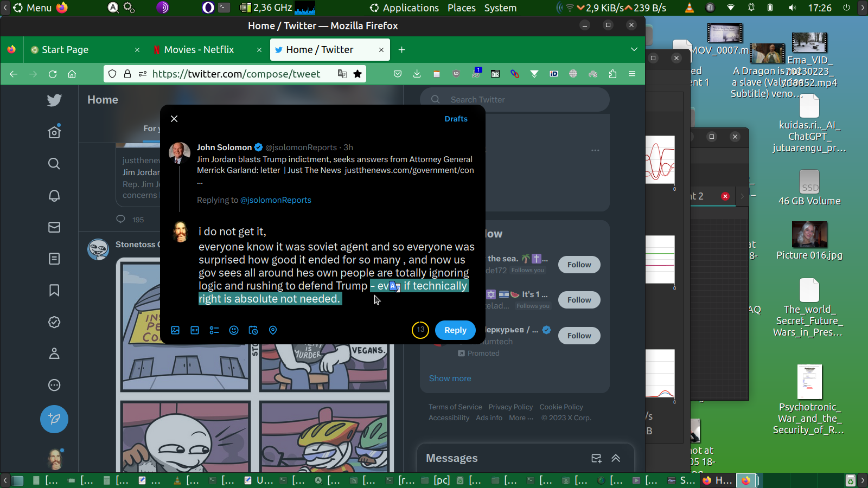Open Explore search icon in sidebar
This screenshot has height=488, width=868.
54,164
